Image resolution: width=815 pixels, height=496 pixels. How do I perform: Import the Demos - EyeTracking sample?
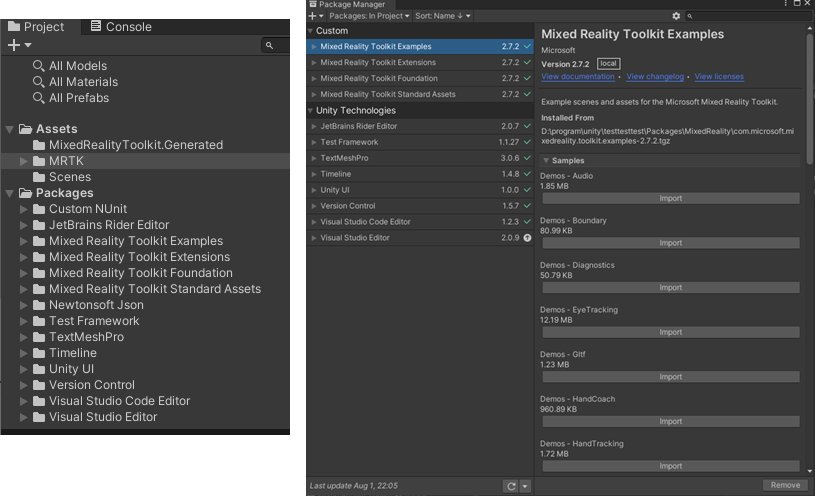[x=671, y=333]
